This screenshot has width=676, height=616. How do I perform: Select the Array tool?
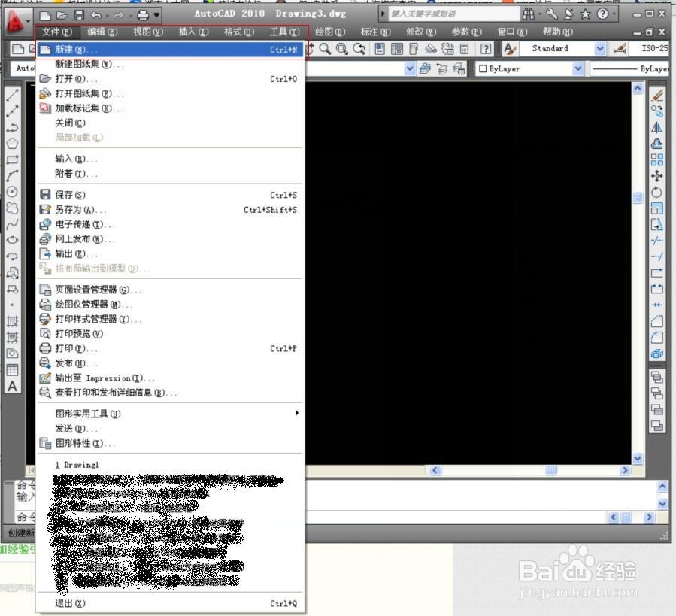(x=657, y=159)
